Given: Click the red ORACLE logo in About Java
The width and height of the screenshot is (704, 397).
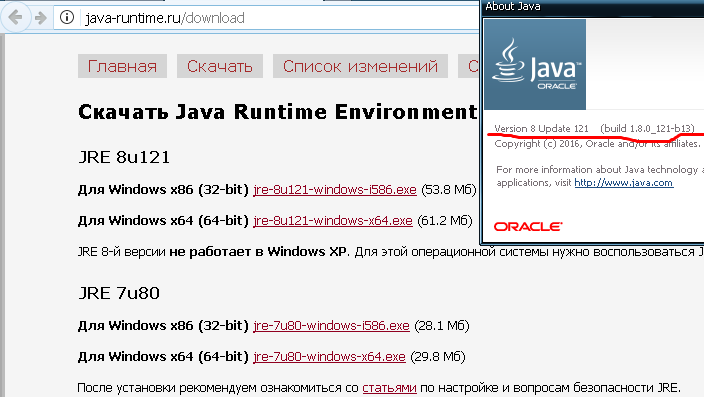Looking at the screenshot, I should pos(528,226).
